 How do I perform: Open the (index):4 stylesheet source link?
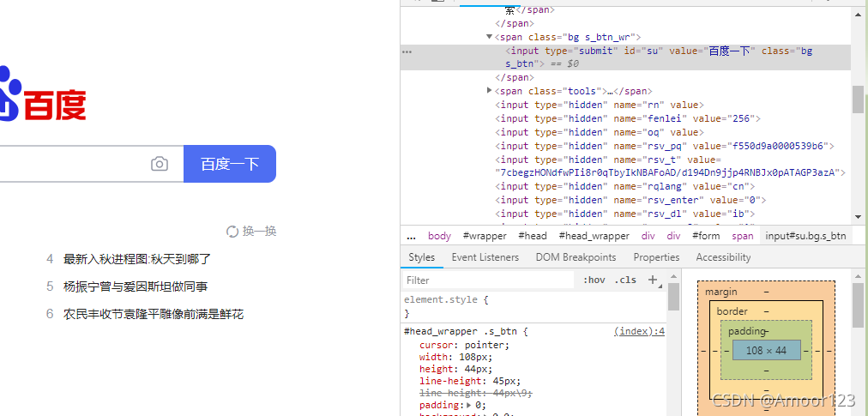coord(639,331)
